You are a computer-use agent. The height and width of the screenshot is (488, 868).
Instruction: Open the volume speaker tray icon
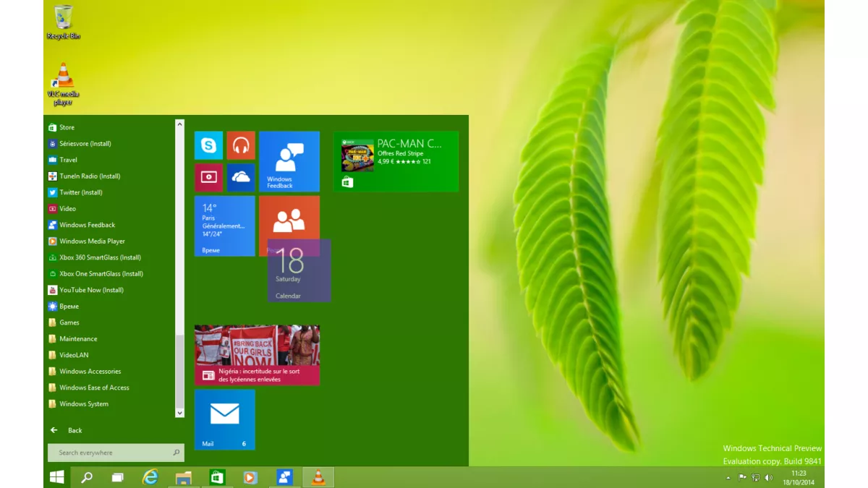[768, 478]
